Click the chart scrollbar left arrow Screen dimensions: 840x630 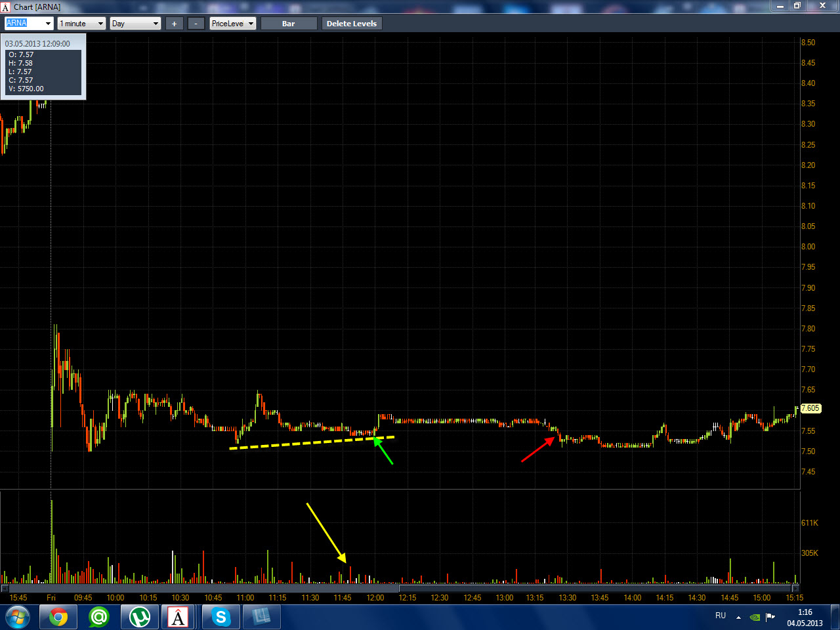pyautogui.click(x=5, y=588)
